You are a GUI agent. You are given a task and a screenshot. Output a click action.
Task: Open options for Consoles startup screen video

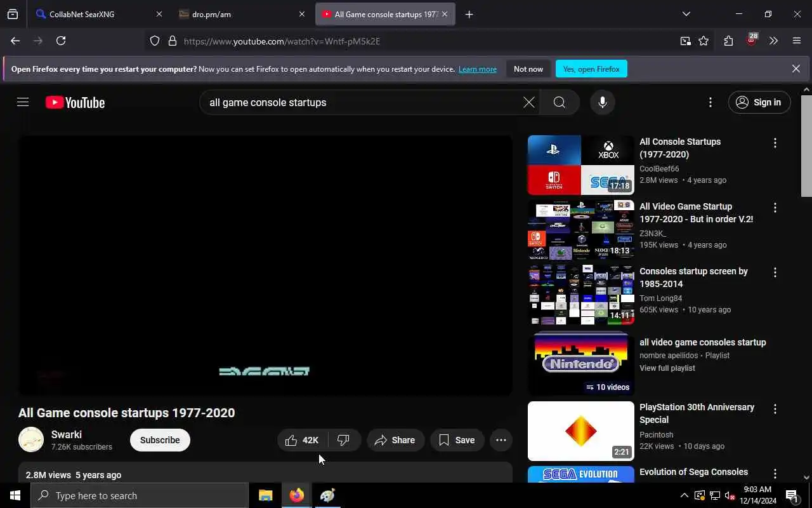point(775,272)
